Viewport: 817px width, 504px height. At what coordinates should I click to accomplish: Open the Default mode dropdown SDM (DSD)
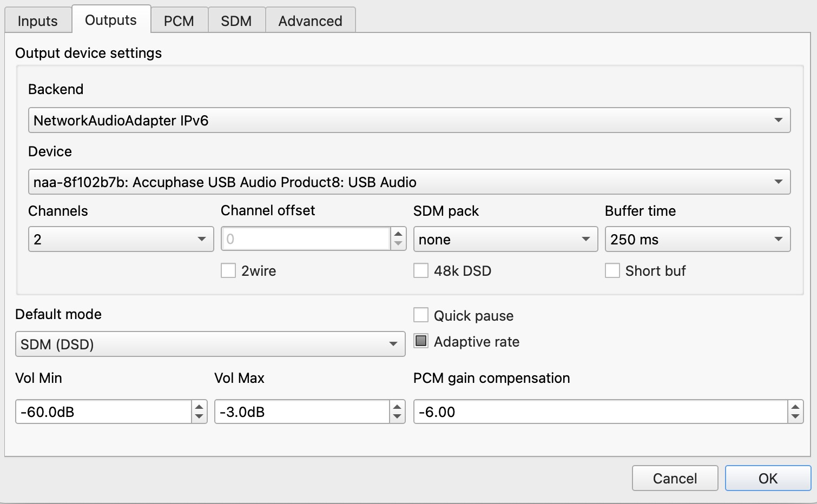210,344
